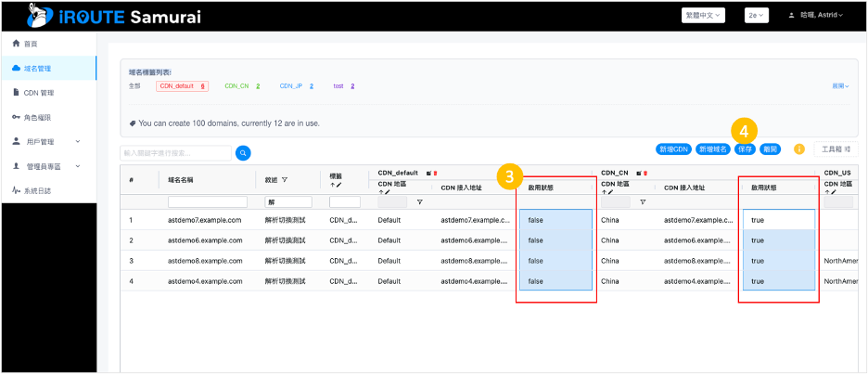The width and height of the screenshot is (868, 375).
Task: Click the blue search magnifier button
Action: [243, 152]
